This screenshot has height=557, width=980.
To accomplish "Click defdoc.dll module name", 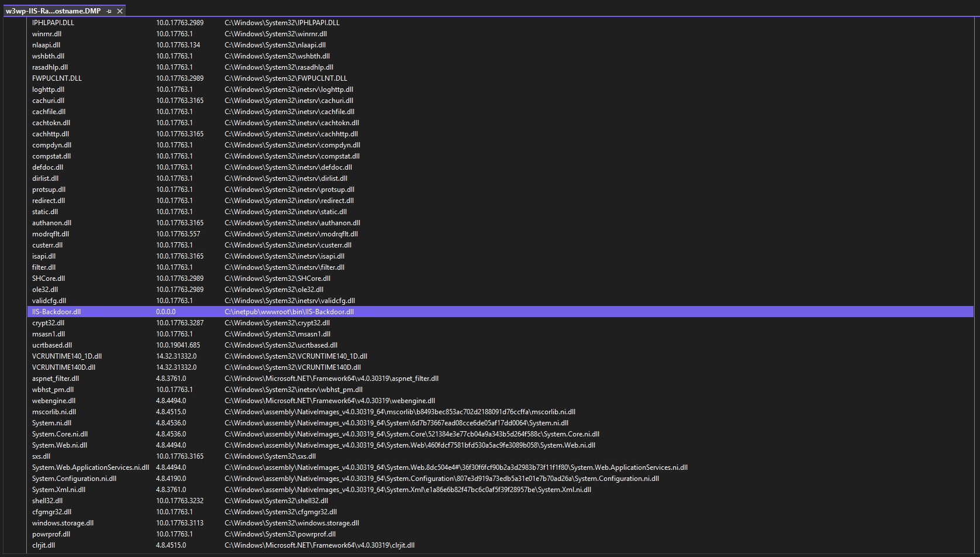I will point(47,167).
